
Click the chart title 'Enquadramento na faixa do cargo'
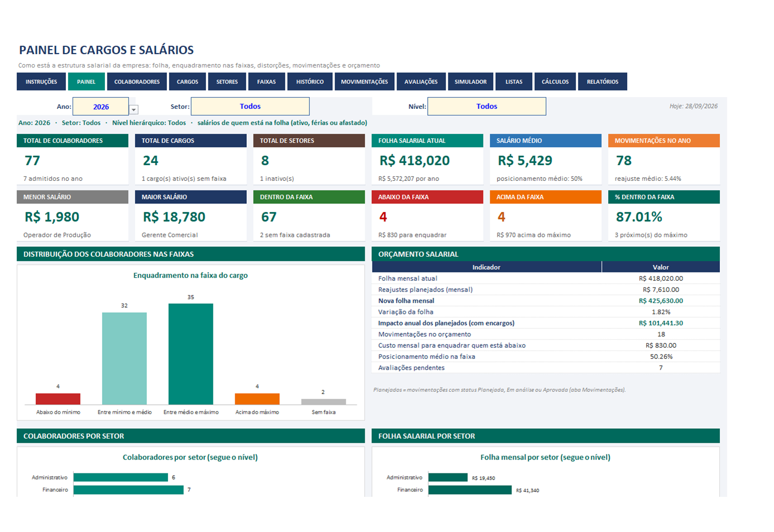[190, 275]
